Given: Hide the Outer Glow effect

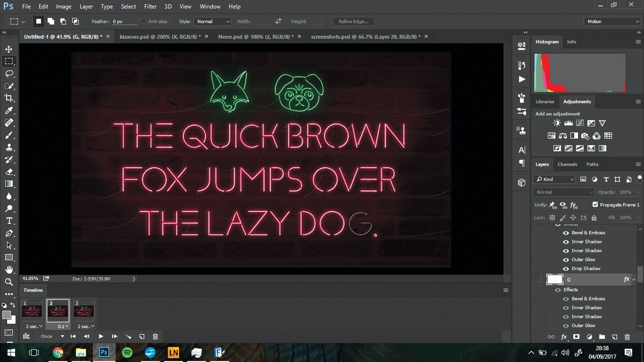Looking at the screenshot, I should [x=565, y=259].
